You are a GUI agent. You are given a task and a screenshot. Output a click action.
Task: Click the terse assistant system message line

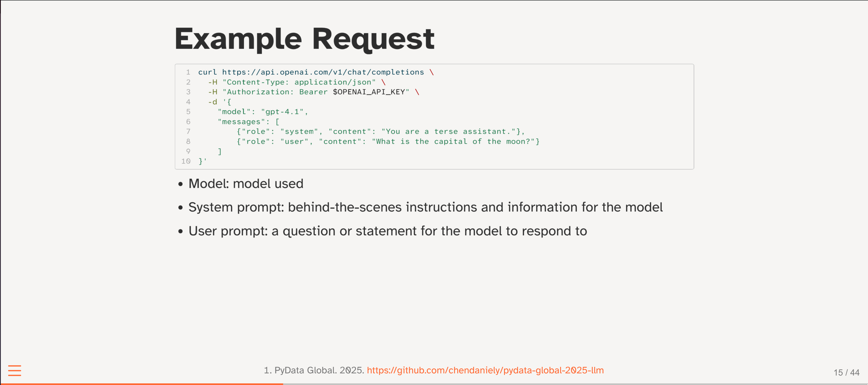(x=380, y=132)
